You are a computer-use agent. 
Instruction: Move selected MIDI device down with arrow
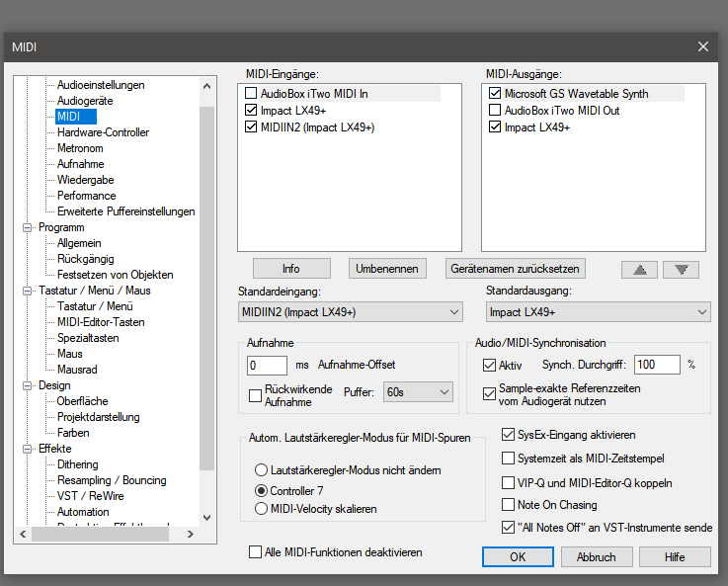(x=681, y=269)
